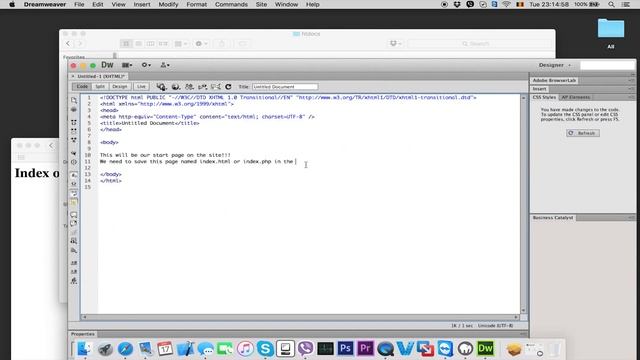Click the back button in the browser window
Screen dimensions: 640x360
pos(51,145)
